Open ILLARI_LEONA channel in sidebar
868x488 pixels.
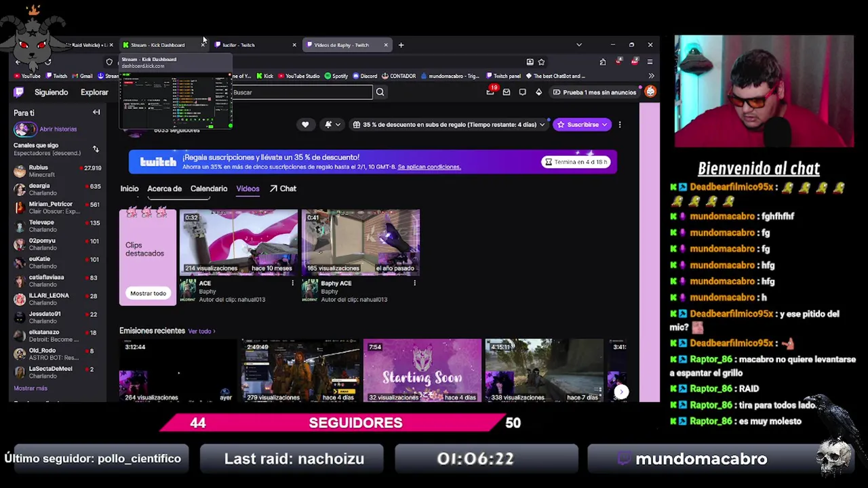point(57,299)
